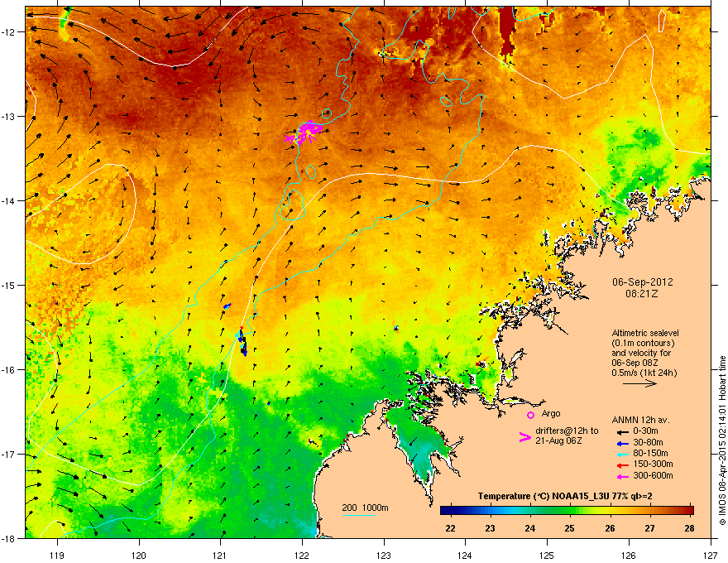Click the latitude axis label -18
Image resolution: width=728 pixels, height=563 pixels.
coord(8,538)
